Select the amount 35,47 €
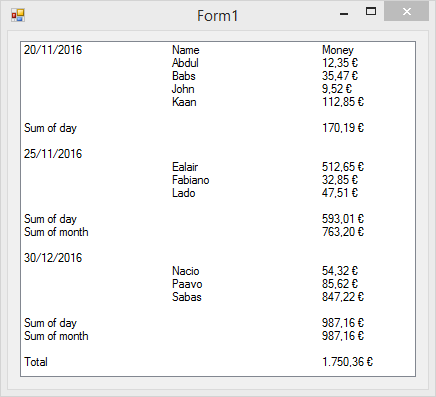Viewport: 436px width, 397px height. [x=340, y=76]
